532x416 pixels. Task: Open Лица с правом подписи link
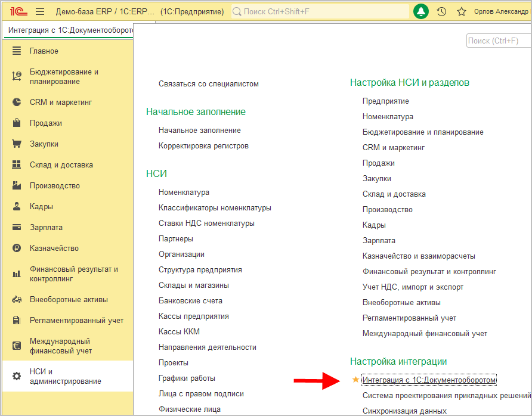point(201,393)
